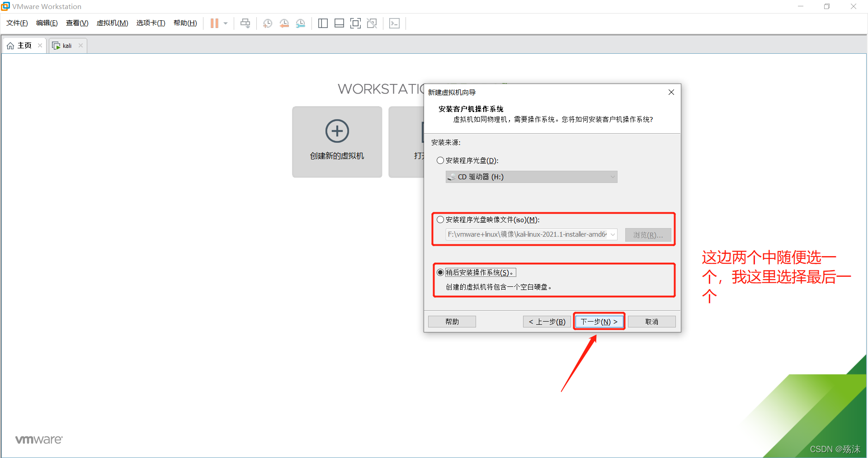Click the send Ctrl+Alt+Del toolbar icon
The width and height of the screenshot is (868, 458).
(x=245, y=23)
